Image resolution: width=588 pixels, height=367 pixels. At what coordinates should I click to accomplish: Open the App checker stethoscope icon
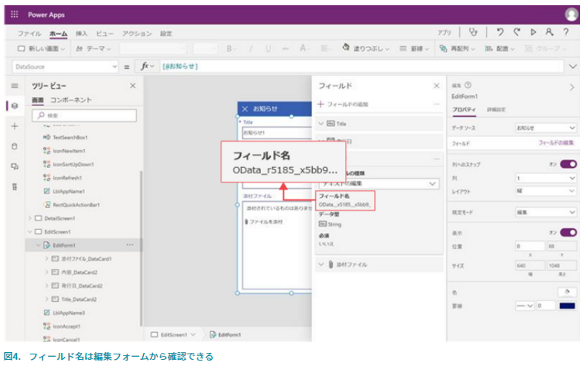tap(473, 32)
